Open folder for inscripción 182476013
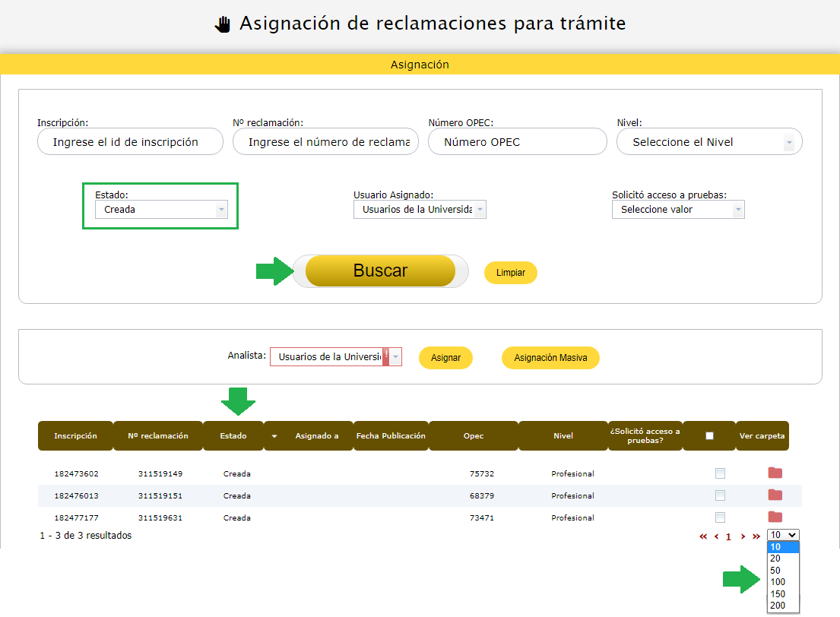 point(775,495)
